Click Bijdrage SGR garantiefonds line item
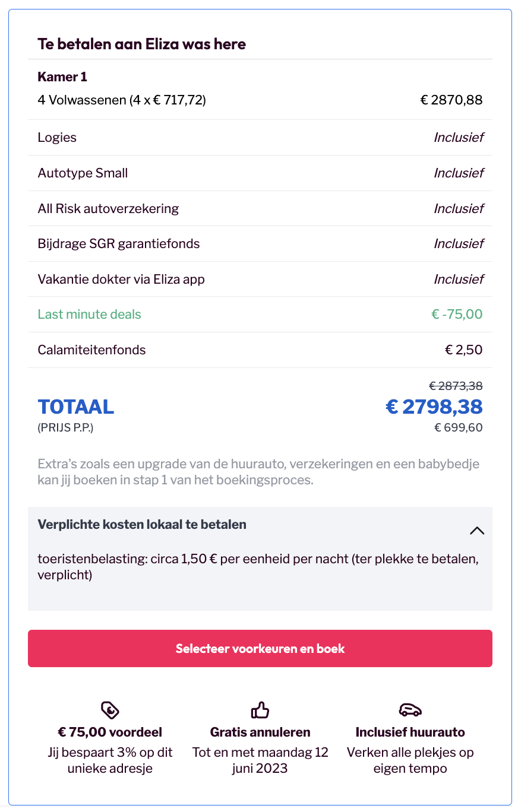518x812 pixels. click(119, 243)
